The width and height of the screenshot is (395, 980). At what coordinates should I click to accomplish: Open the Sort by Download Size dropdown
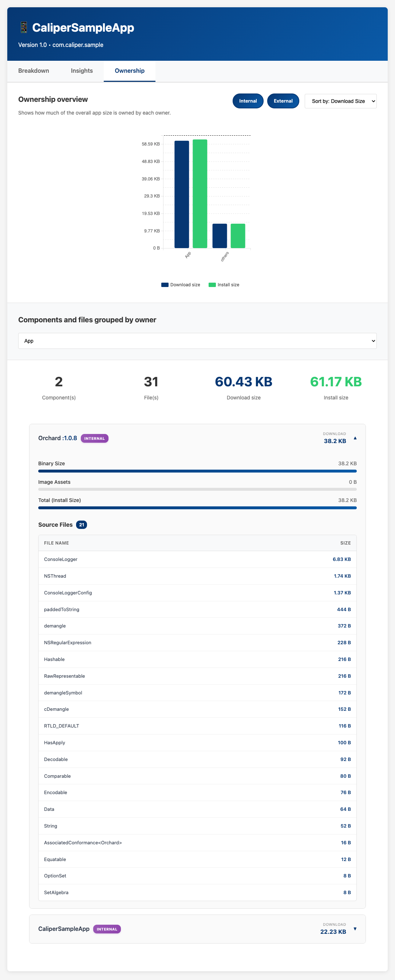340,101
